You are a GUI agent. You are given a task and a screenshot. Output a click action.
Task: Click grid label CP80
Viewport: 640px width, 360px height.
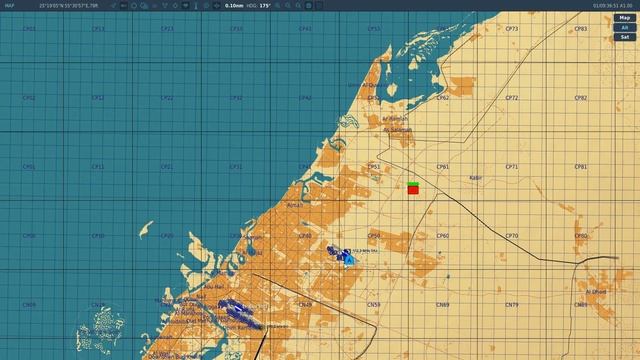click(x=580, y=236)
